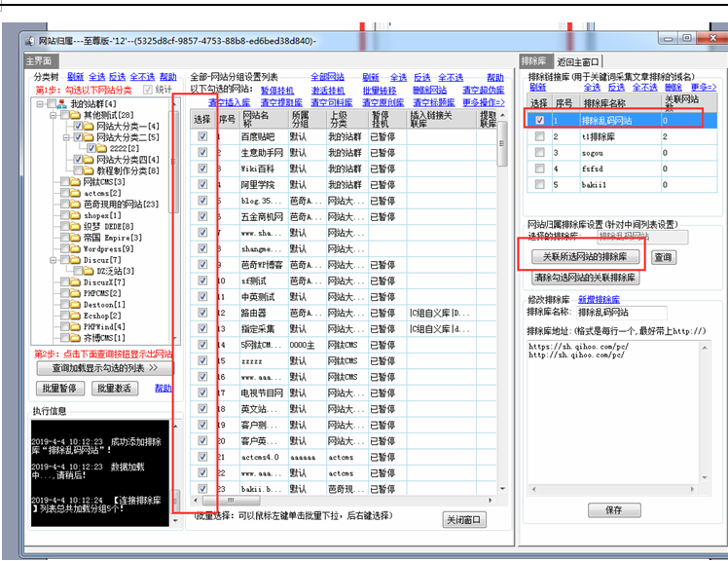Collapse the Discuz[7] tree node
Image resolution: width=728 pixels, height=561 pixels.
[54, 260]
